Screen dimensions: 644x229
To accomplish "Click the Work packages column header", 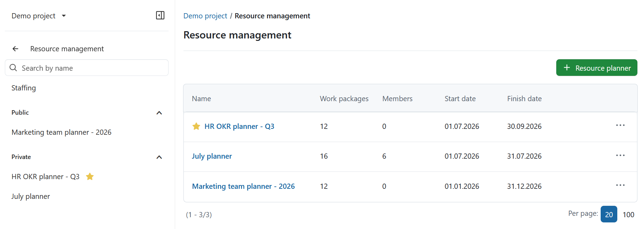I will (x=344, y=99).
